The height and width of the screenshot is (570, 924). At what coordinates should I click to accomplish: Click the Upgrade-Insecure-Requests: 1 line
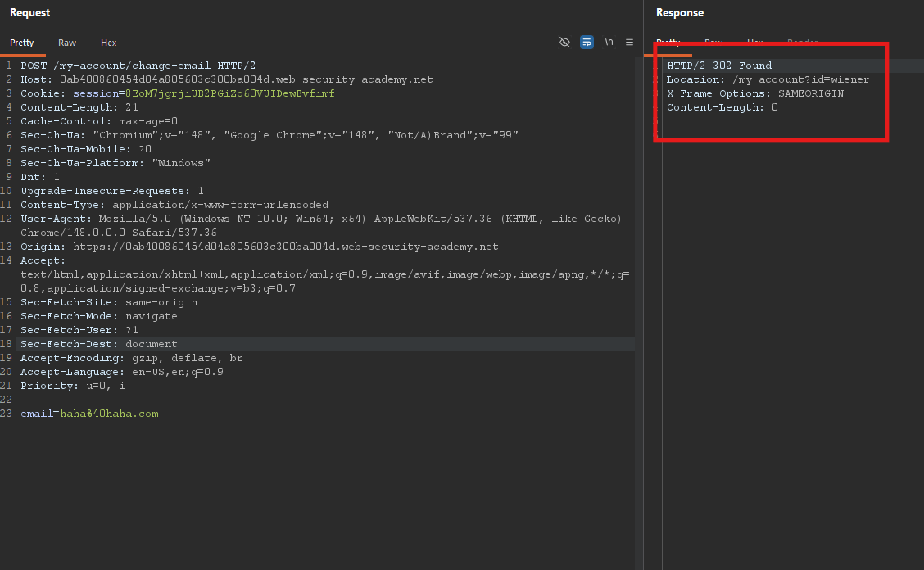coord(112,191)
